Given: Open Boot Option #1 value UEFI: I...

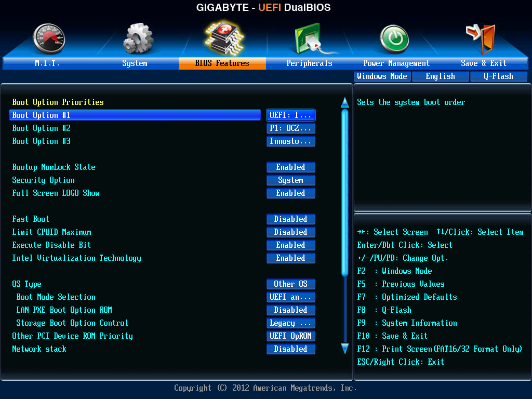Looking at the screenshot, I should click(x=291, y=115).
